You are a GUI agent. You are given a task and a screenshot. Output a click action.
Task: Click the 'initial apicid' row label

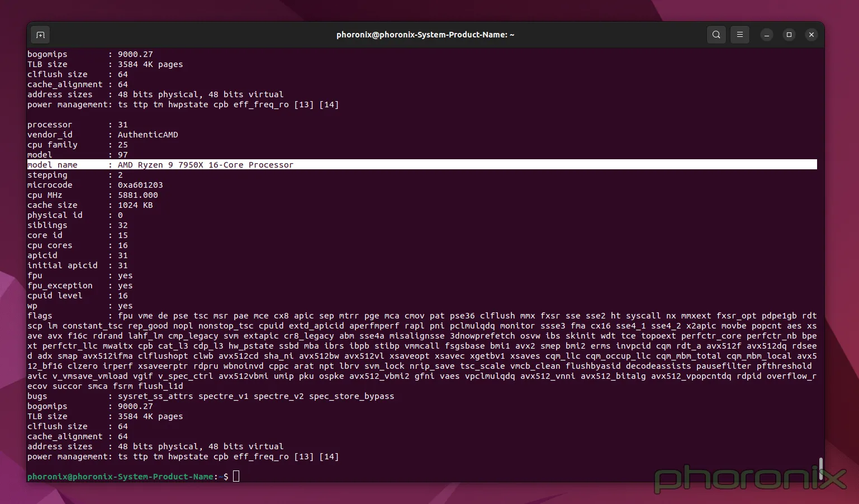click(x=63, y=265)
